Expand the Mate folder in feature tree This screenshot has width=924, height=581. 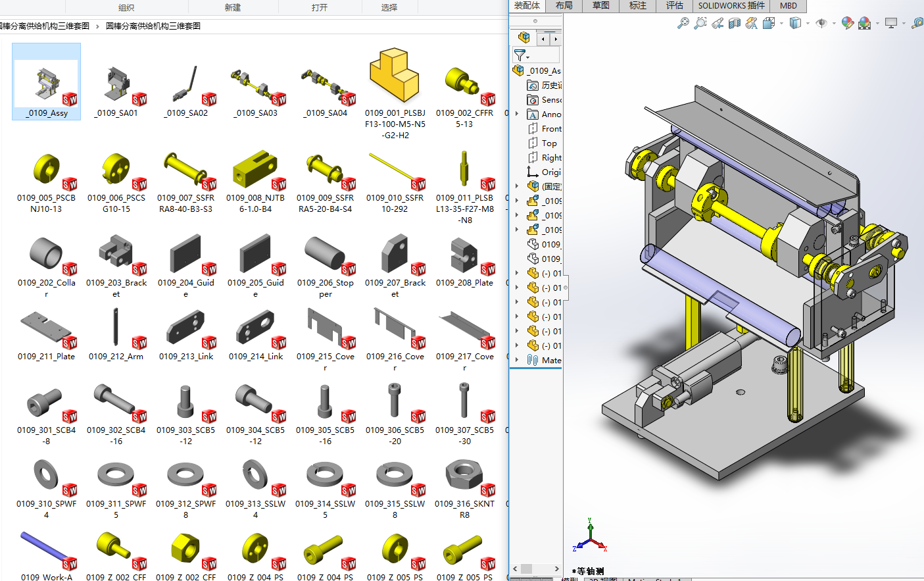[x=517, y=360]
